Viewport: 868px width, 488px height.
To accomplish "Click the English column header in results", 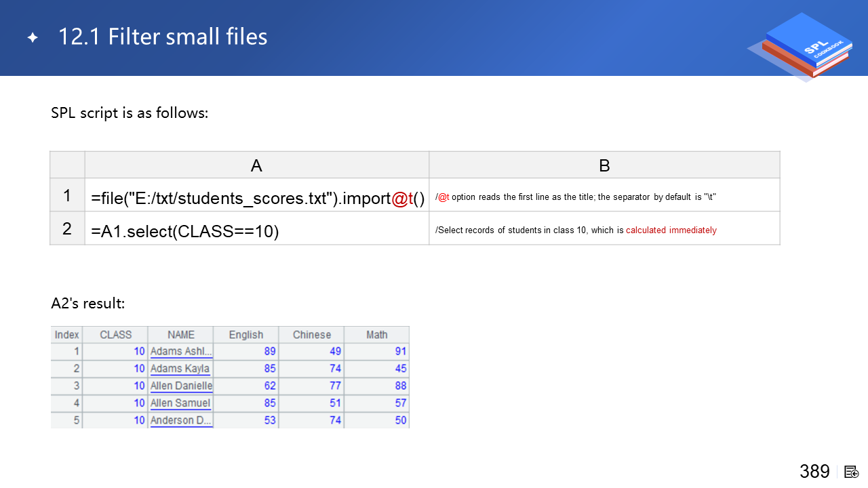I will tap(245, 335).
